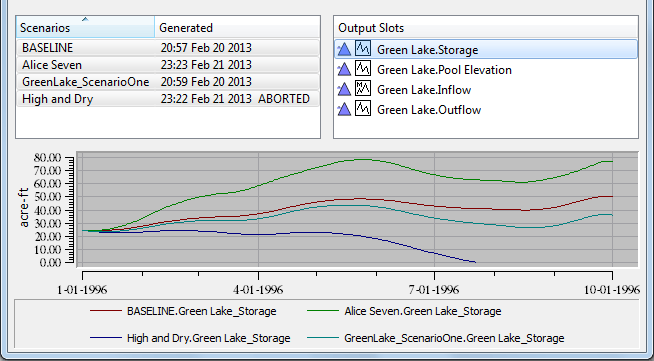
Task: Click the GreenLake_ScenarioOne.Green Lake_Storage legend label
Action: (454, 338)
